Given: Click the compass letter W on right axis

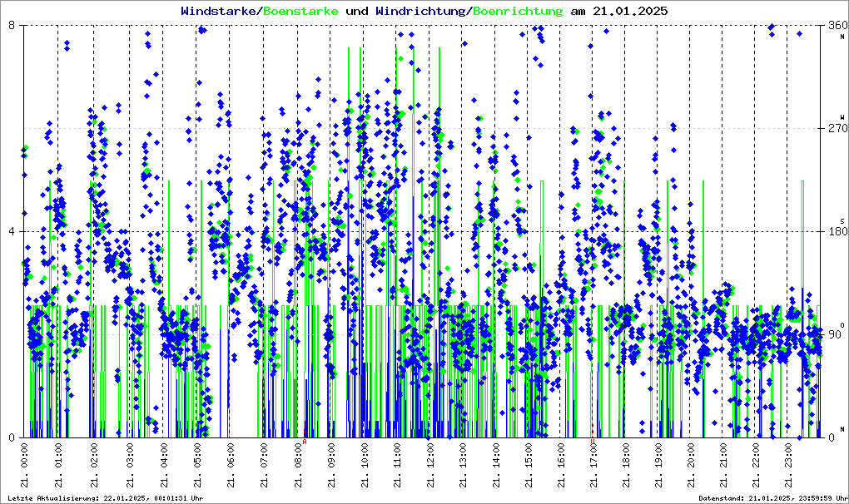Looking at the screenshot, I should click(842, 117).
